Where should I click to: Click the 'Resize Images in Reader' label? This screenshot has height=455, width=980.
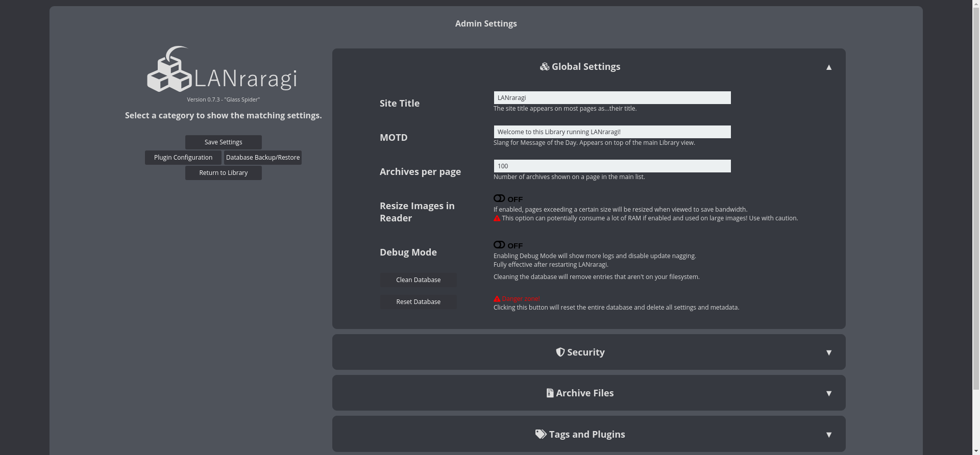tap(417, 212)
